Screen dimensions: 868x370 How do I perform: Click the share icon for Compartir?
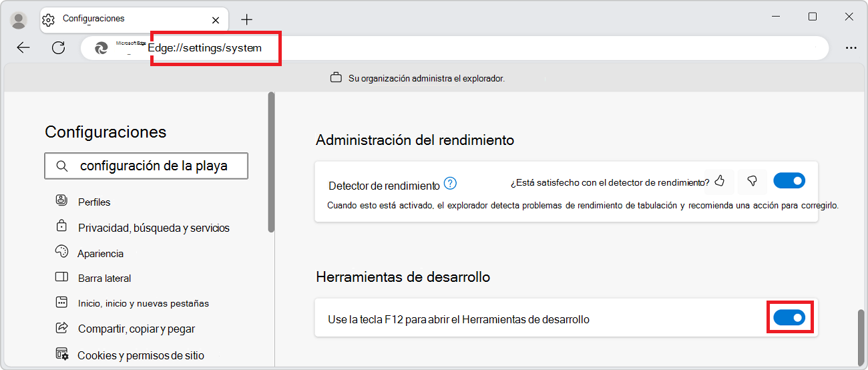click(61, 327)
